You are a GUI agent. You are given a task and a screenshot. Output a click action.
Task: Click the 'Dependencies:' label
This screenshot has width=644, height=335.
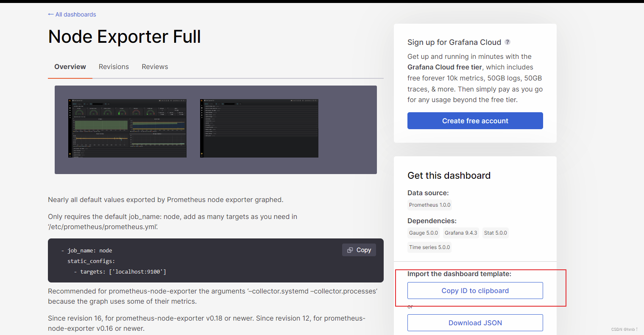tap(432, 221)
